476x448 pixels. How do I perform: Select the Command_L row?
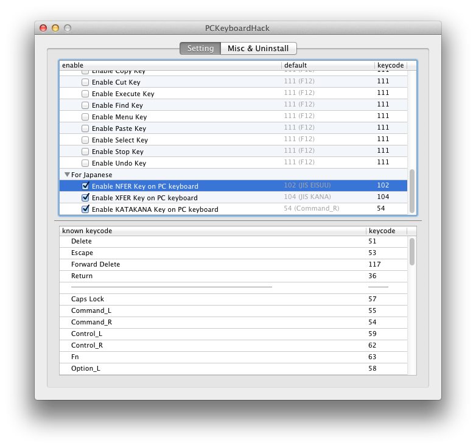click(x=233, y=310)
